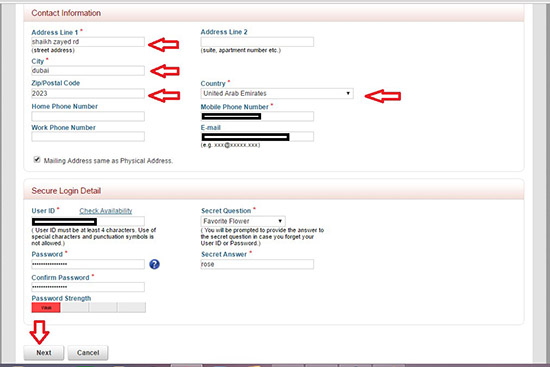Click the Mobile Phone Number field
Image resolution: width=550 pixels, height=367 pixels.
[x=257, y=116]
